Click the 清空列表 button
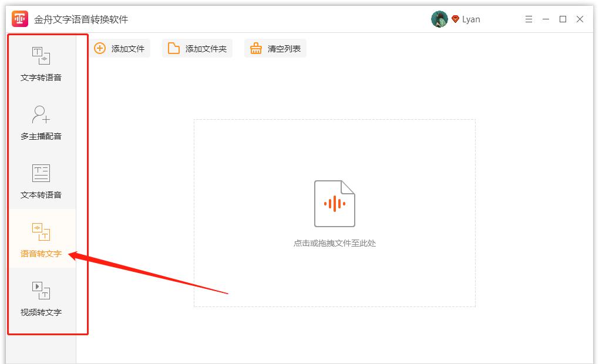 pos(275,48)
